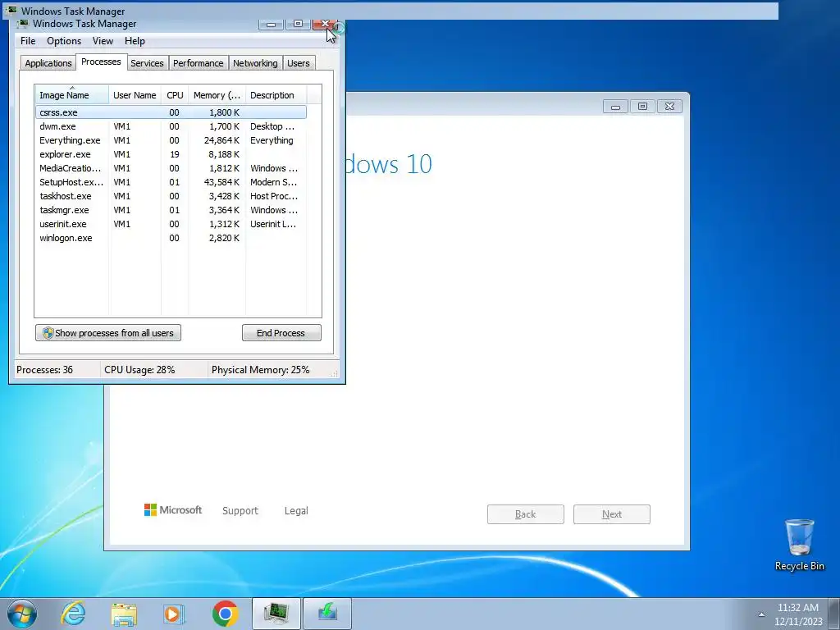This screenshot has height=630, width=840.
Task: Select the winlogon.exe process row
Action: [171, 238]
